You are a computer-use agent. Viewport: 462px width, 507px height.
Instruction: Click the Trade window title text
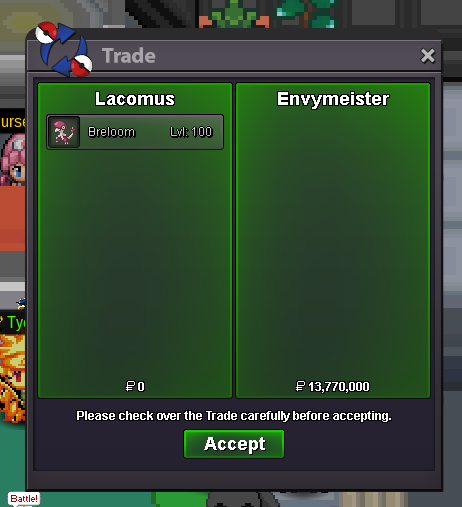pos(129,56)
